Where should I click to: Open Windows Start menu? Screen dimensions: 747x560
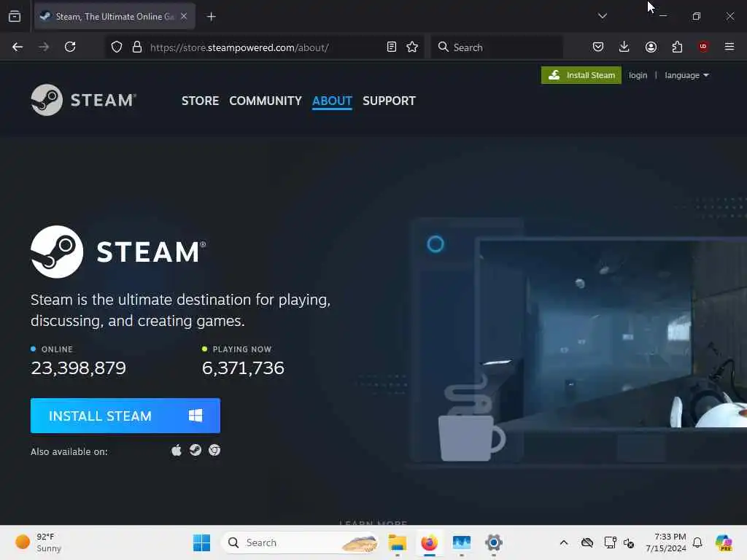(201, 542)
